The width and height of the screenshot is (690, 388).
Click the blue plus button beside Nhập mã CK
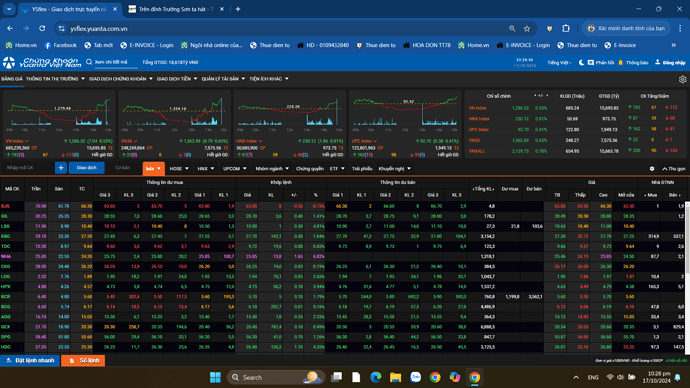point(61,168)
